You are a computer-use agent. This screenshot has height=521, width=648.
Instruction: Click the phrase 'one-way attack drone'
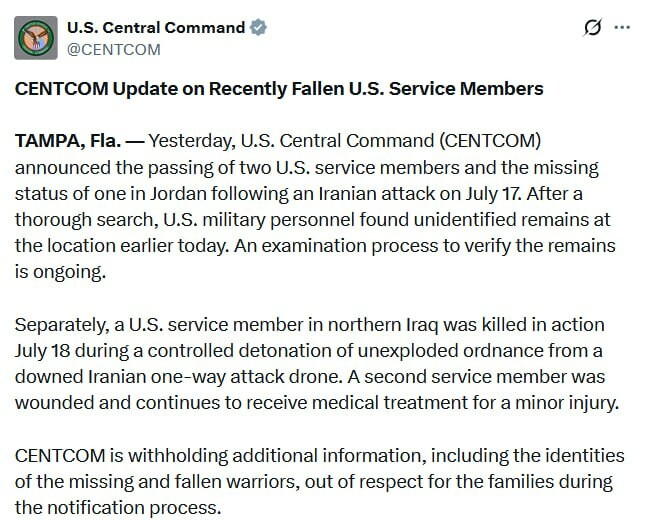(246, 377)
